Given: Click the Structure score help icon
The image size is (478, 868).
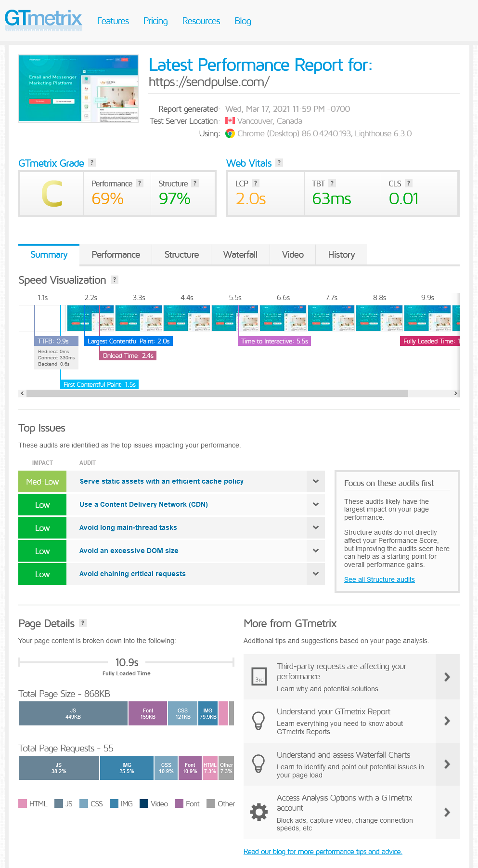Looking at the screenshot, I should [195, 183].
